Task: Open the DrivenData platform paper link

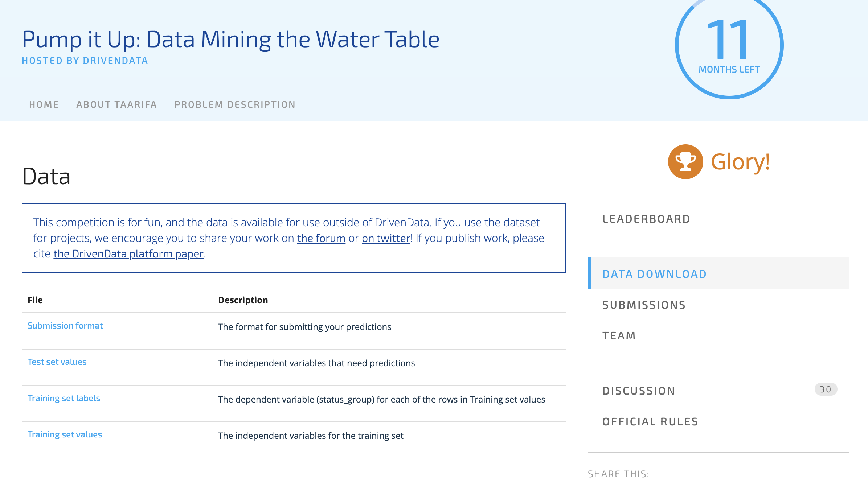Action: point(128,254)
